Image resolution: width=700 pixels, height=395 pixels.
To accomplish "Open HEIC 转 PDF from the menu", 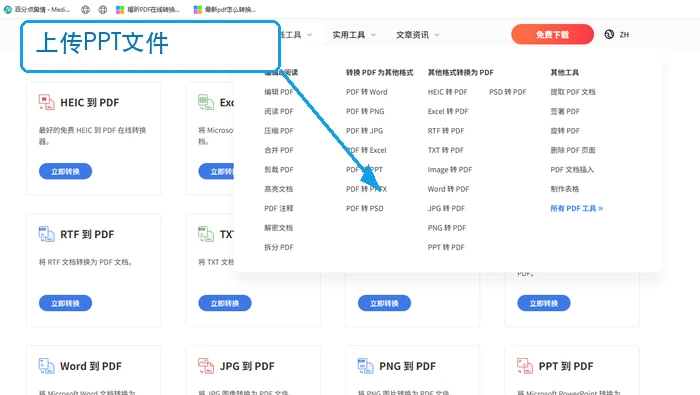I will point(447,92).
